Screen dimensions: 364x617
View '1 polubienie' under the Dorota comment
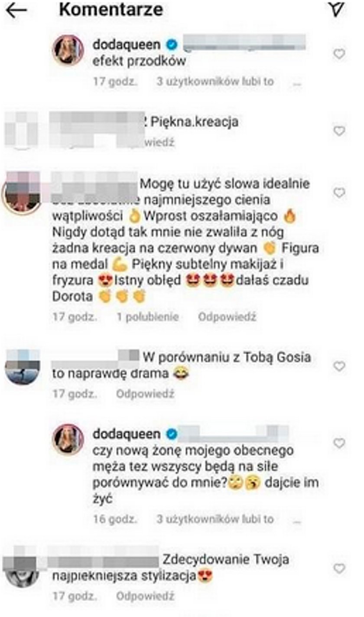147,317
